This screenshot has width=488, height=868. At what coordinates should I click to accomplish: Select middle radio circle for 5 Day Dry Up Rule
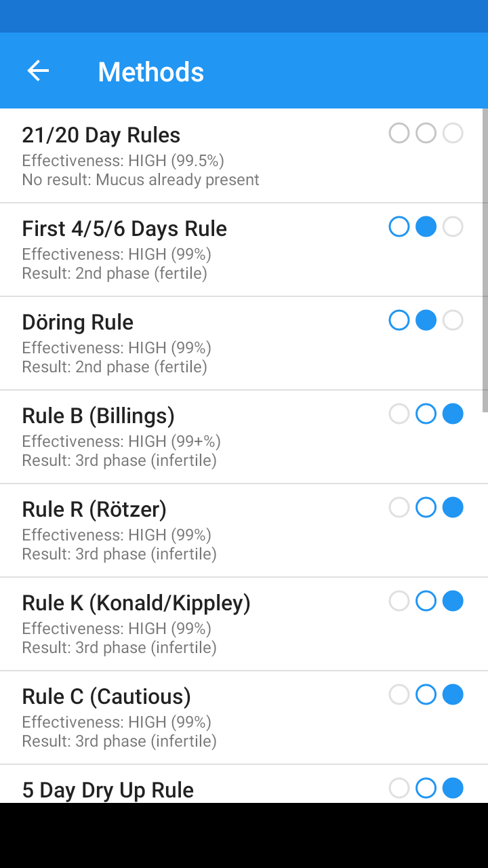coord(426,788)
